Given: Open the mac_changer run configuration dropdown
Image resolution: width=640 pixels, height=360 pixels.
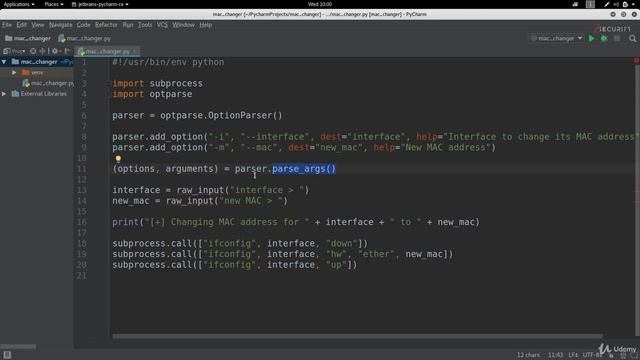Looking at the screenshot, I should 557,38.
